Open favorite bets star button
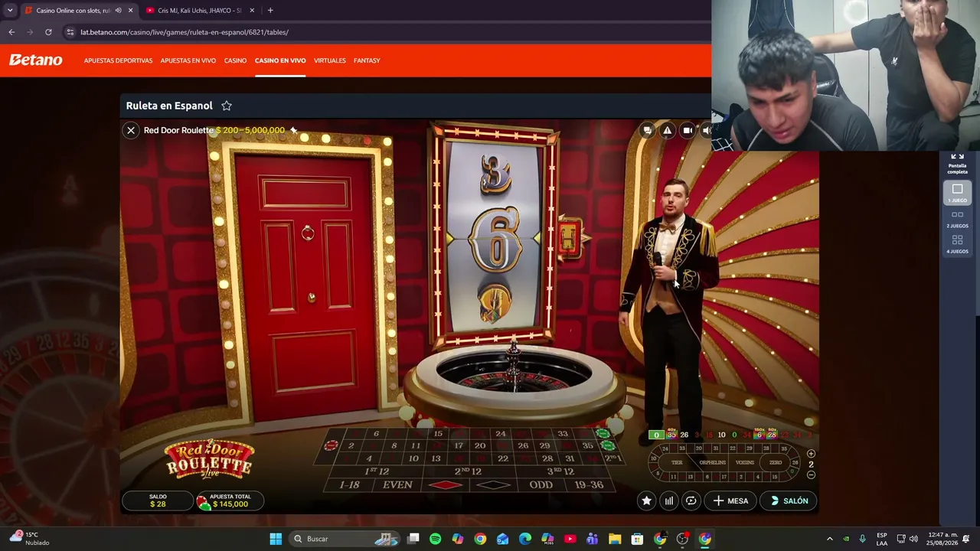The width and height of the screenshot is (980, 551). click(647, 500)
